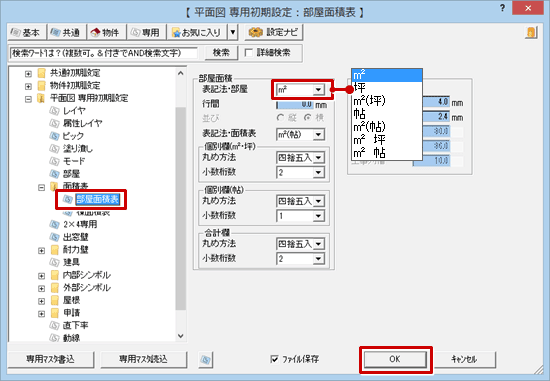Click the tree scrollbar up arrow

[181, 73]
